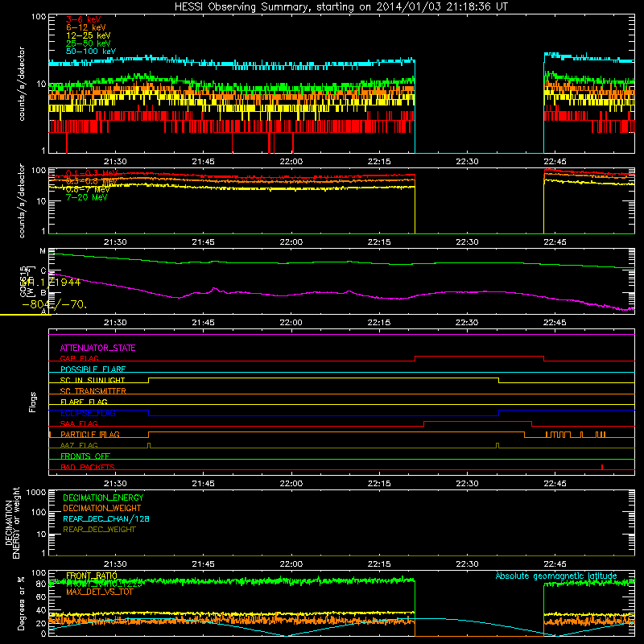Viewport: 644px width, 644px height.
Task: Click the ATTENUATOR_STATE flag label
Action: tap(97, 348)
